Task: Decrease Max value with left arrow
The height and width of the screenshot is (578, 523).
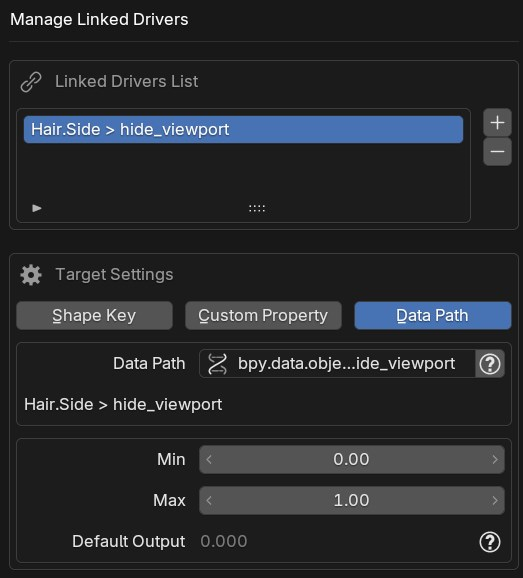Action: [x=209, y=500]
